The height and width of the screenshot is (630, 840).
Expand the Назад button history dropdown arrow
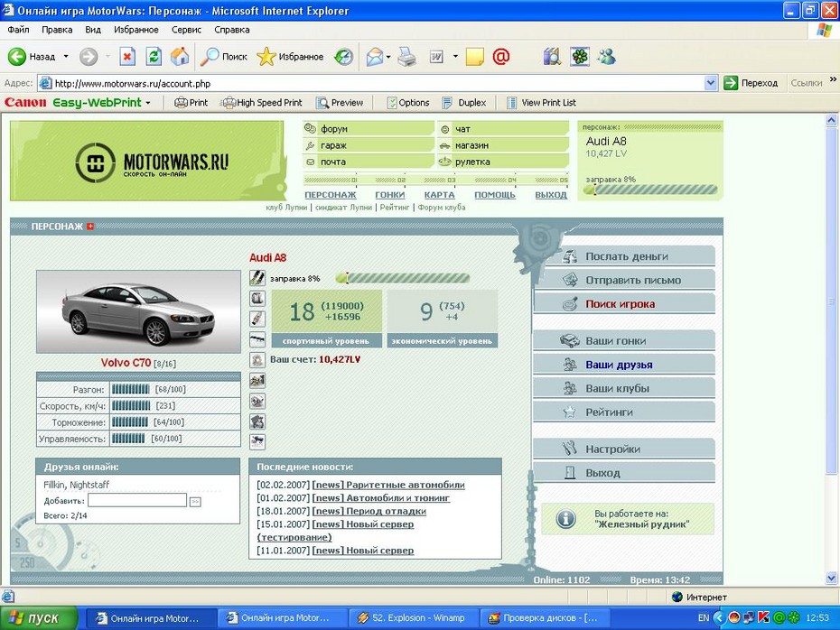click(66, 56)
